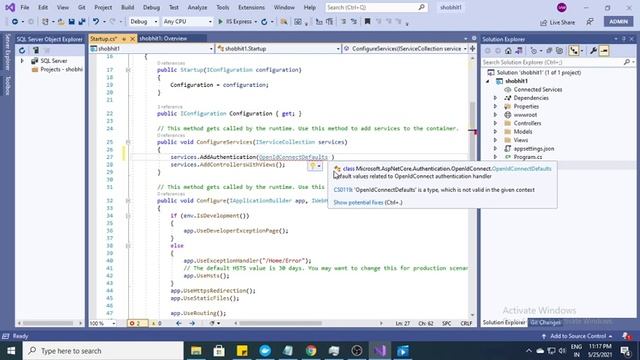Click the user account avatar icon
The image size is (640, 360).
click(x=562, y=7)
